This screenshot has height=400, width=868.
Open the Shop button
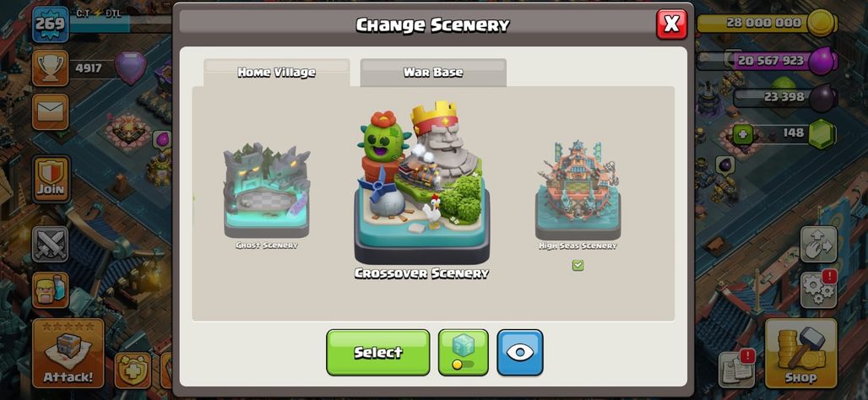(800, 353)
